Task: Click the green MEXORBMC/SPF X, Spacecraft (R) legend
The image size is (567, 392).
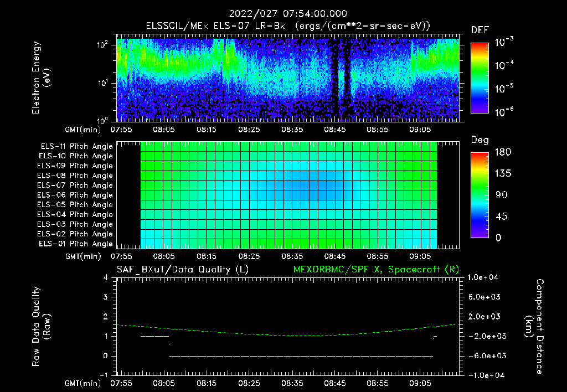Action: point(376,270)
